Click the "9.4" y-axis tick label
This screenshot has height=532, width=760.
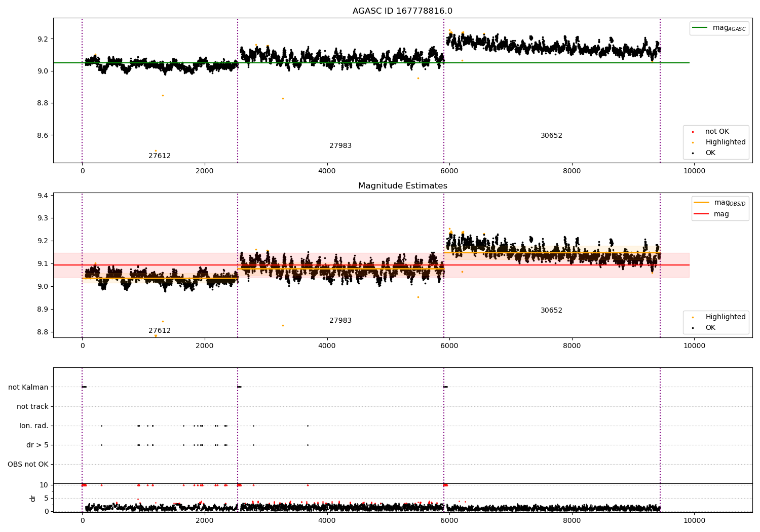point(43,196)
